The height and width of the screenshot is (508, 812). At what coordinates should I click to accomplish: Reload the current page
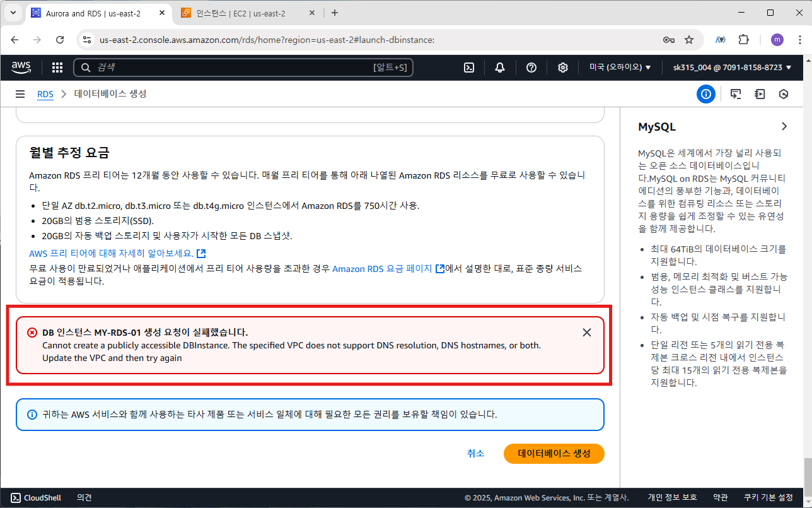[x=60, y=40]
